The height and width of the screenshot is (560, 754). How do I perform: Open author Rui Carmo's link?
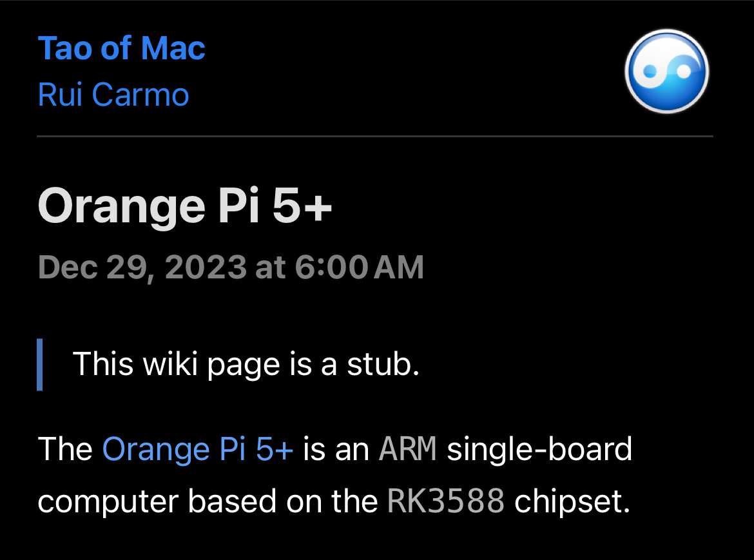click(113, 95)
